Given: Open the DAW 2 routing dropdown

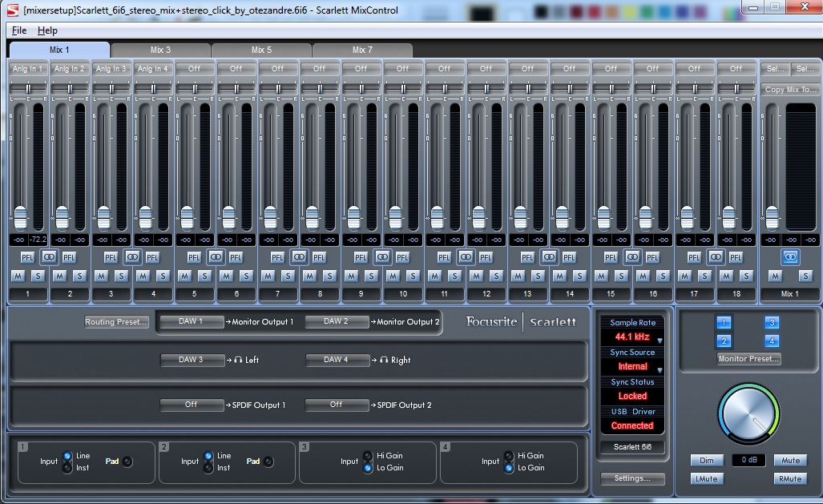Looking at the screenshot, I should tap(337, 321).
